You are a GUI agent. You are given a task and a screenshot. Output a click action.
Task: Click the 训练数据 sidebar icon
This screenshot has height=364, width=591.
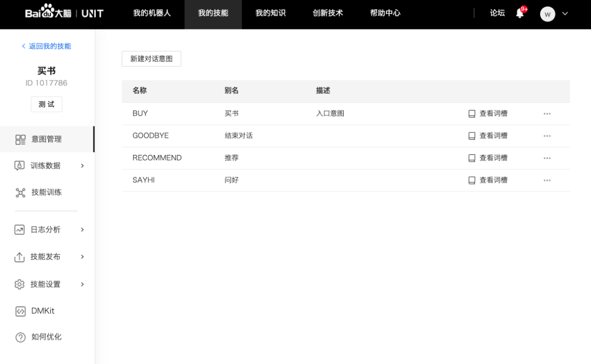coord(20,166)
